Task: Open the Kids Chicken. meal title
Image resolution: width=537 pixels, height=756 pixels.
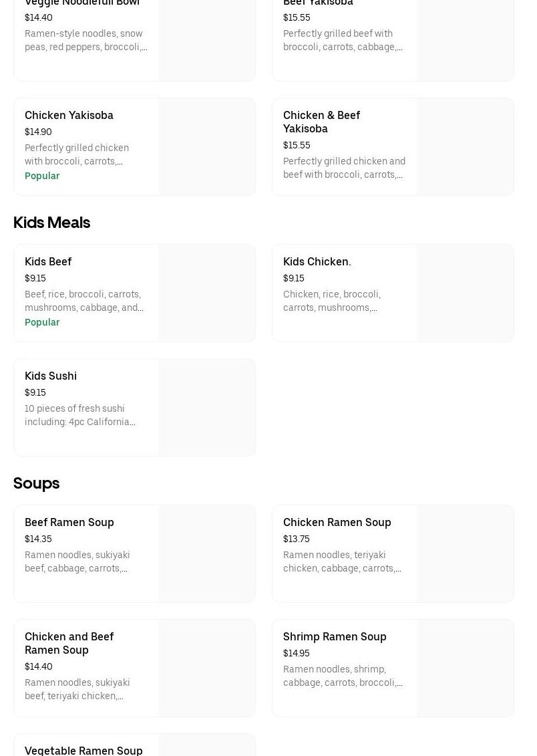Action: coord(317,261)
